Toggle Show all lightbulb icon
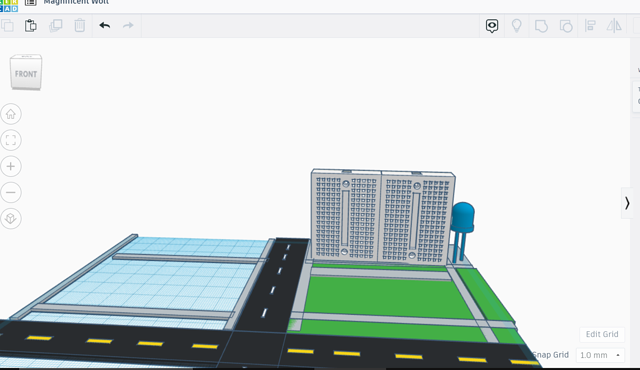The height and width of the screenshot is (370, 640). [517, 26]
